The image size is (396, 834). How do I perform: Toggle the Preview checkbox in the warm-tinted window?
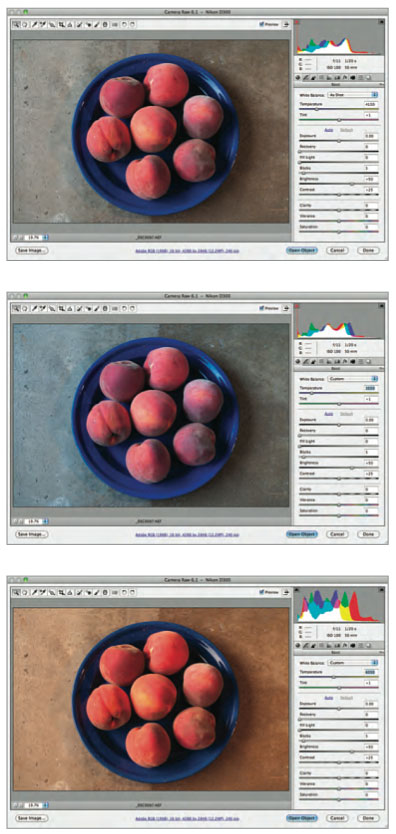coord(262,592)
